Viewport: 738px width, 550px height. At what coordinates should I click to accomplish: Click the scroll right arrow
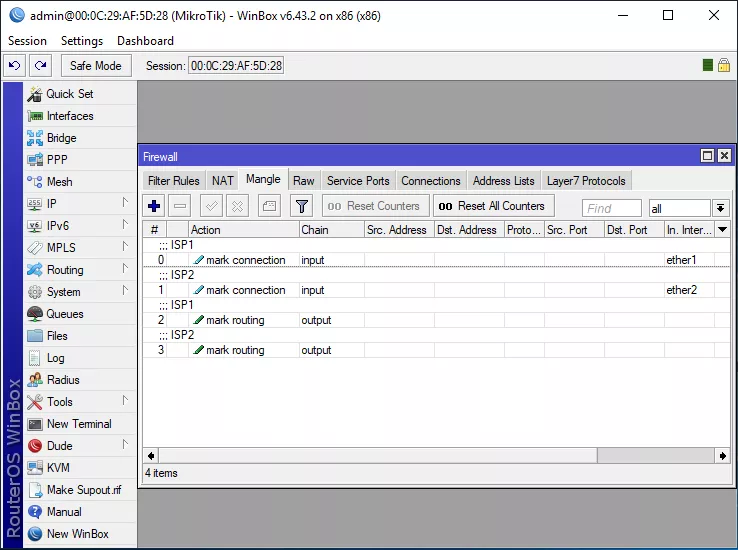tap(722, 455)
